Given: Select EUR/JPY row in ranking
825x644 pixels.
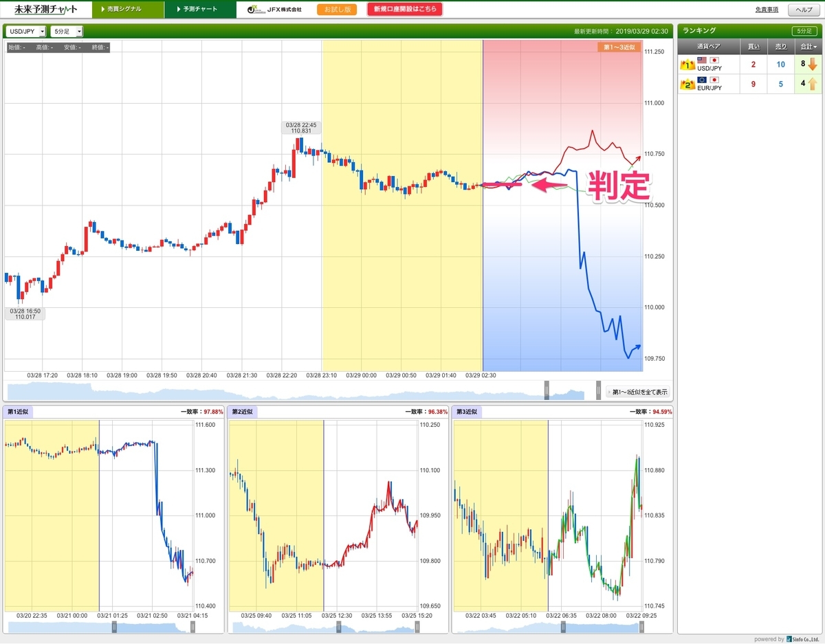Looking at the screenshot, I should coord(749,85).
